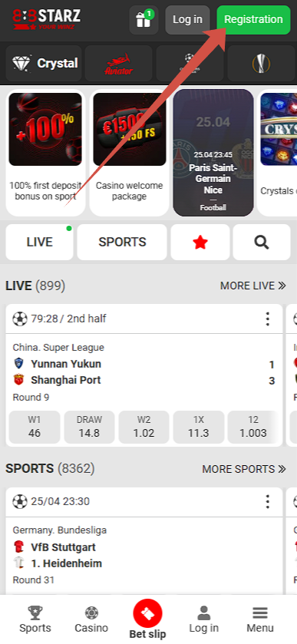Expand the MORE LIVE list
The width and height of the screenshot is (297, 644).
pos(253,286)
